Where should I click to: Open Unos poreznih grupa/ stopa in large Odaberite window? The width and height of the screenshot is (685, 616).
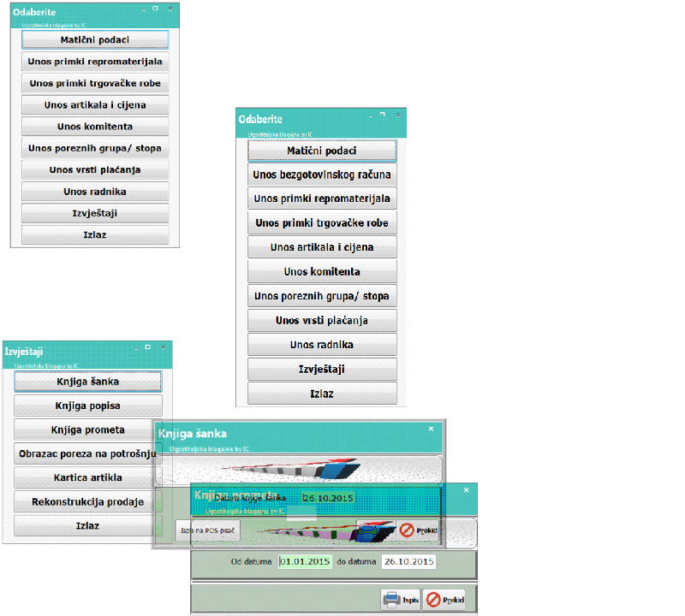pyautogui.click(x=322, y=296)
